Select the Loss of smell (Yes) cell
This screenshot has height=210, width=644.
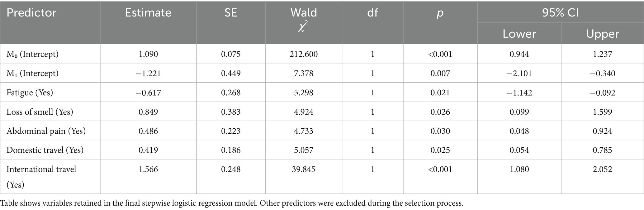tap(40, 112)
